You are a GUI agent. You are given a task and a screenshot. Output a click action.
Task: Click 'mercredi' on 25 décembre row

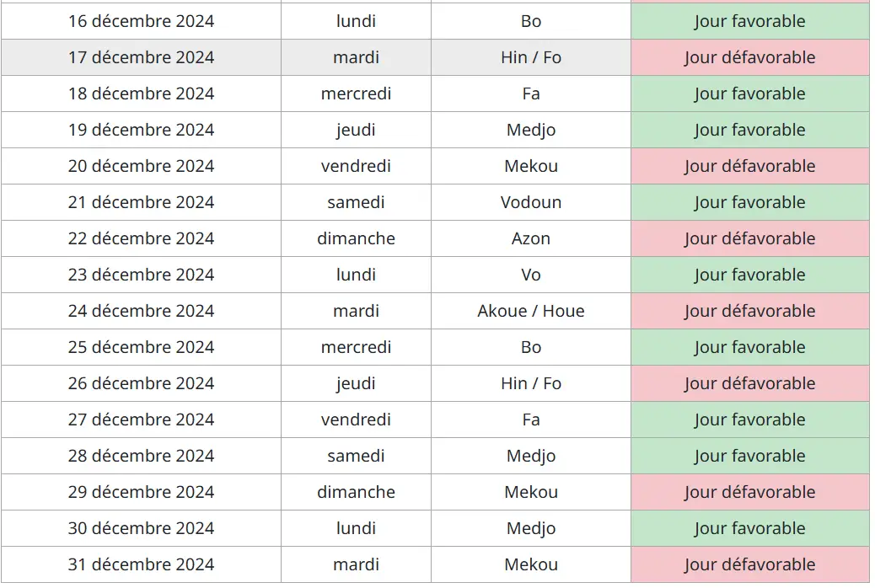point(356,347)
